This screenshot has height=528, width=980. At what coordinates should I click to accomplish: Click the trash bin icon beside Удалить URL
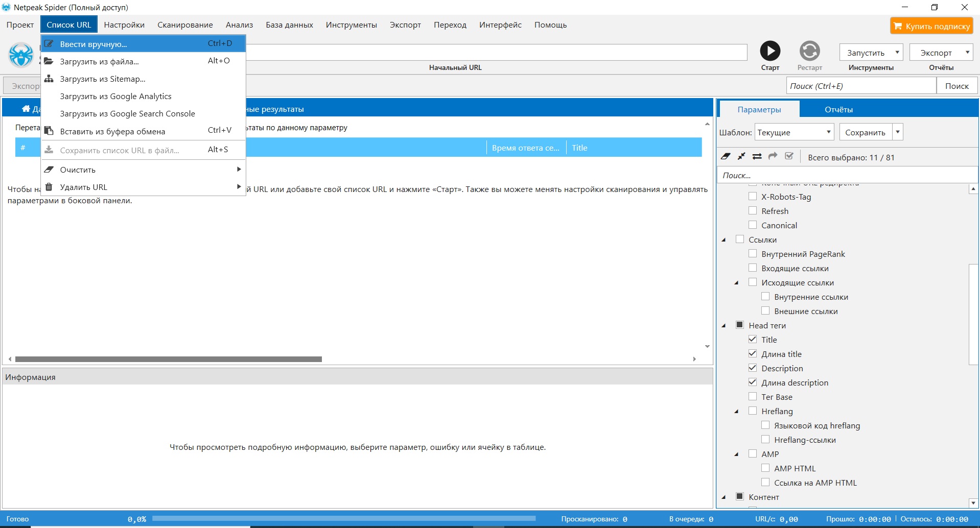(x=49, y=187)
